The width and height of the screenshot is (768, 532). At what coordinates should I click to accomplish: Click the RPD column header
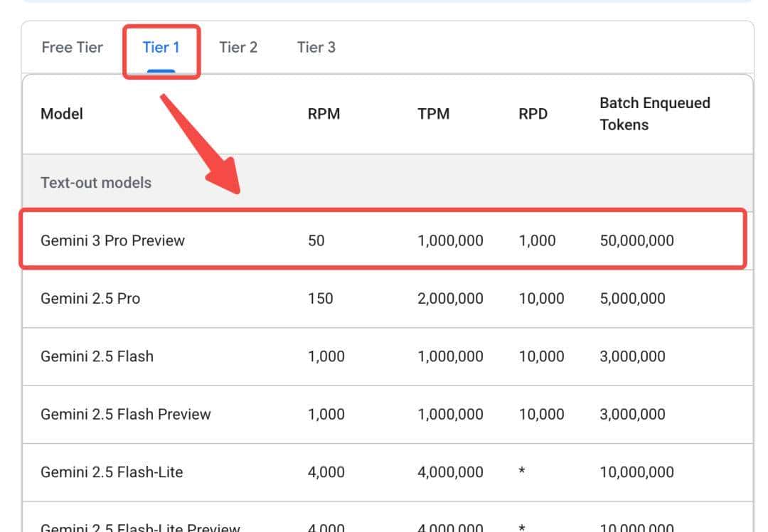tap(533, 114)
